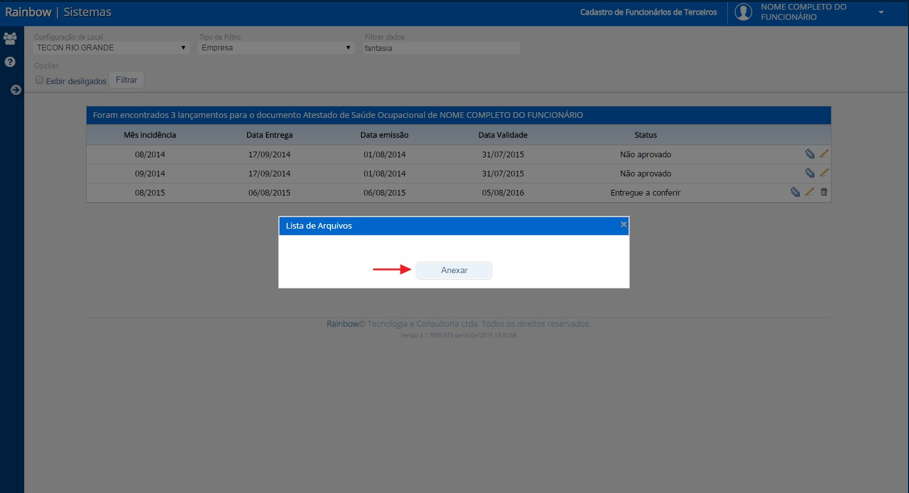Click the Rainbow | Sistemas logo
The height and width of the screenshot is (493, 909).
coord(58,12)
